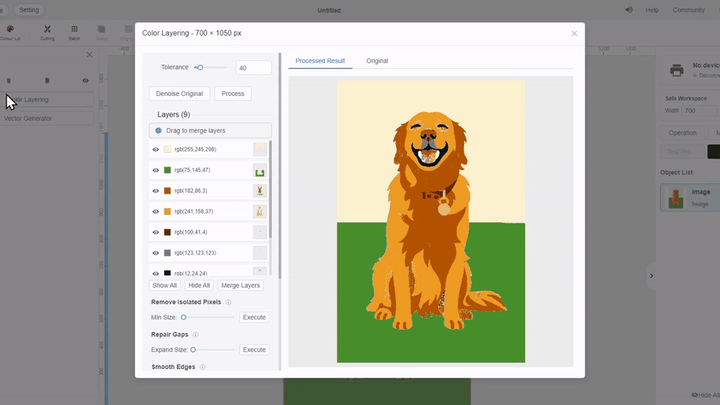Select Vector Generator in left panel
720x405 pixels.
point(47,118)
